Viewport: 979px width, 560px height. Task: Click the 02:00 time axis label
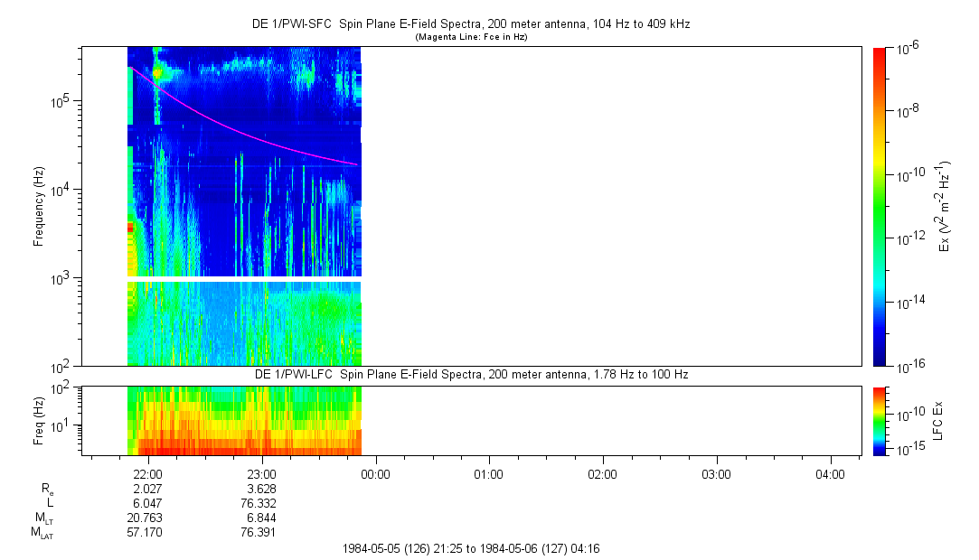point(602,473)
